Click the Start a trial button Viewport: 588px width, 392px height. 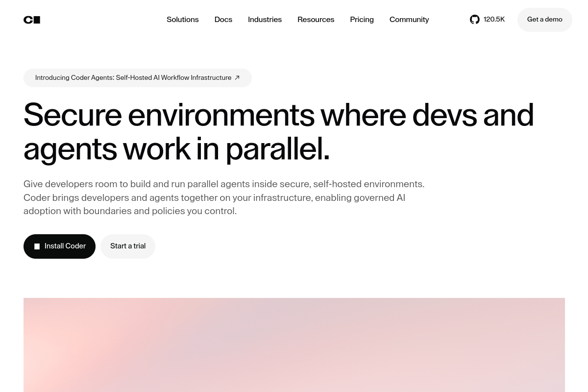128,246
